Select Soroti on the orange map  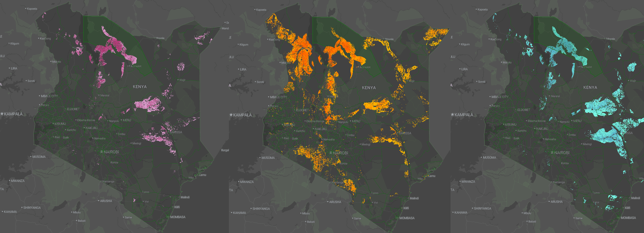260,82
